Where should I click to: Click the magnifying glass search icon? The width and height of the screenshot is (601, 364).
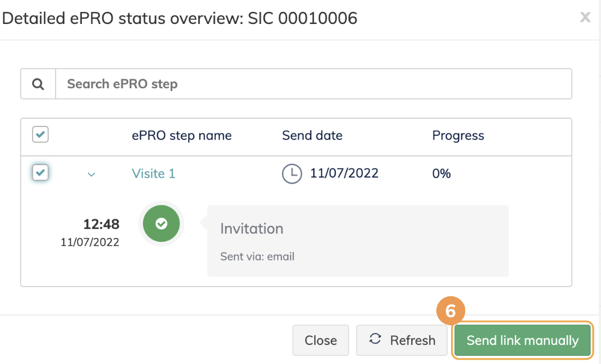(x=38, y=84)
